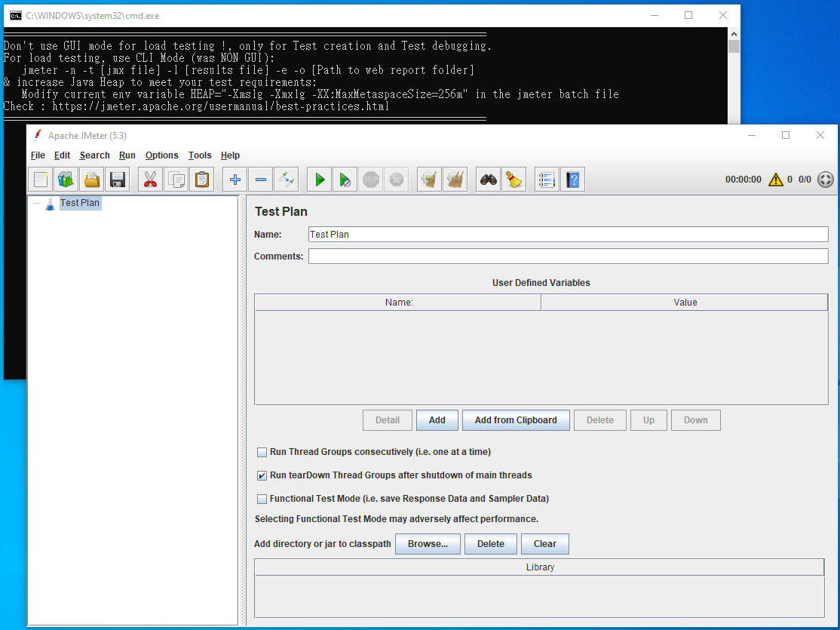Click the Clear All double-broom icon

coord(455,180)
